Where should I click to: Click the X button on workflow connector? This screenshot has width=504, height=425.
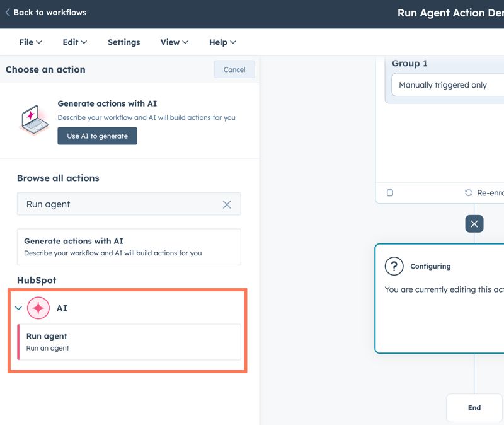[x=474, y=224]
